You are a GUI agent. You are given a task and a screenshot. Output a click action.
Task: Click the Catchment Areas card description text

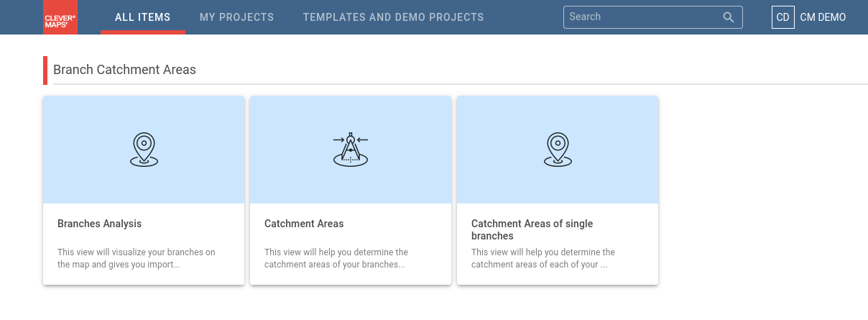[x=336, y=258]
